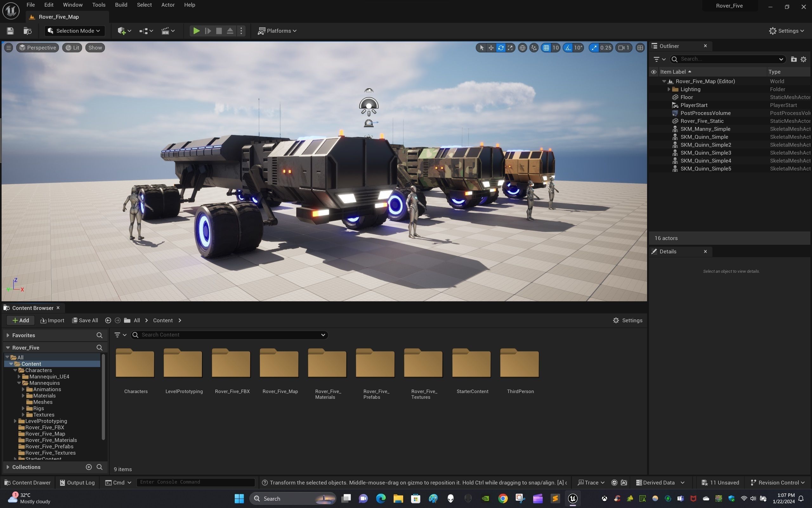
Task: Click the Search Content input field
Action: (229, 335)
